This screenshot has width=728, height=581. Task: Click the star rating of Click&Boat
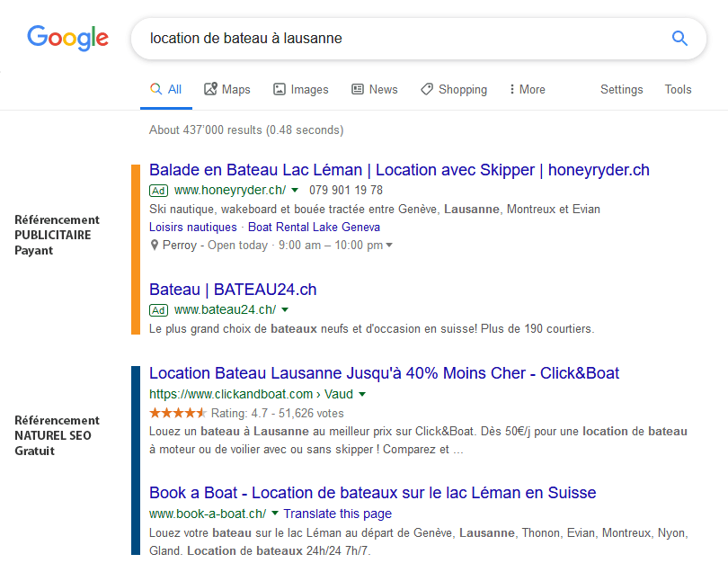177,413
